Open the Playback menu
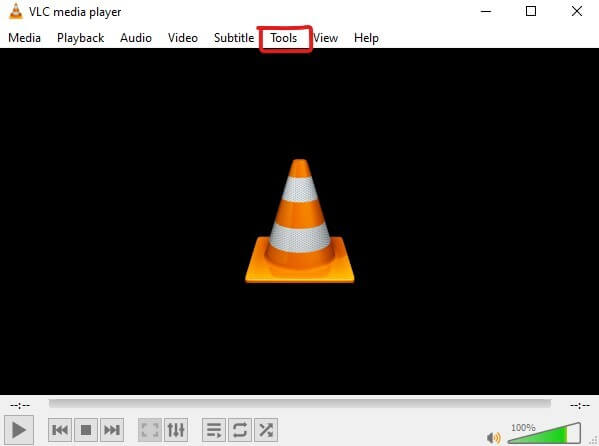Screen dimensions: 599x446 80,38
